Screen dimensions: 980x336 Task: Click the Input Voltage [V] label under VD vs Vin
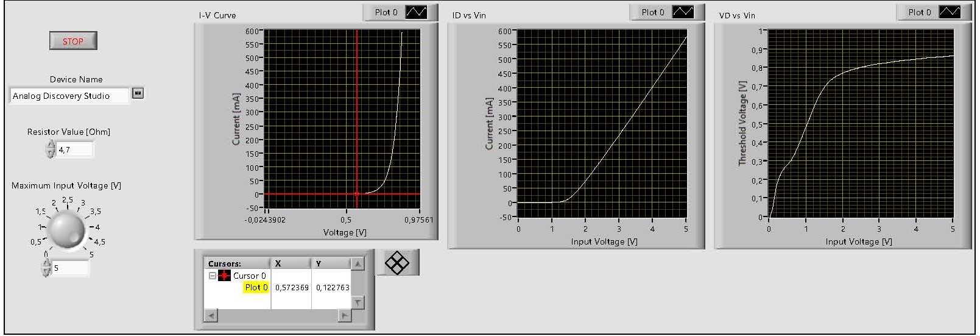(x=859, y=241)
